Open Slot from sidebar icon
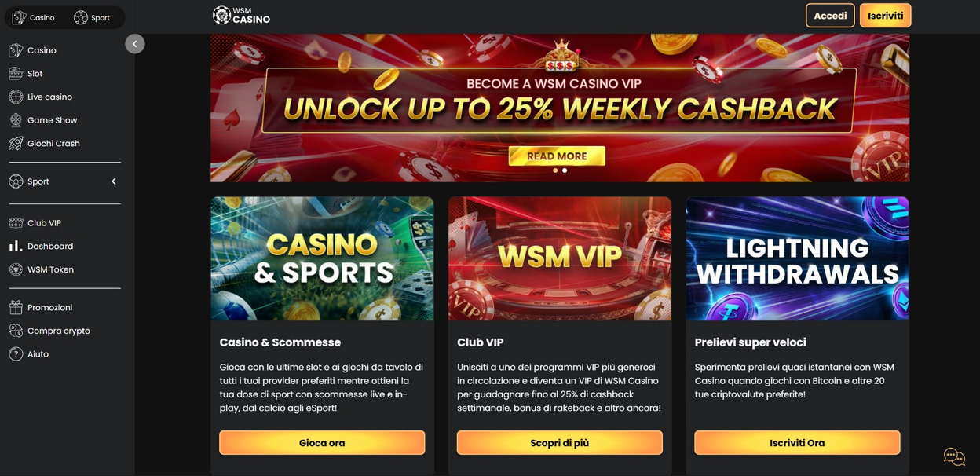 (16, 73)
